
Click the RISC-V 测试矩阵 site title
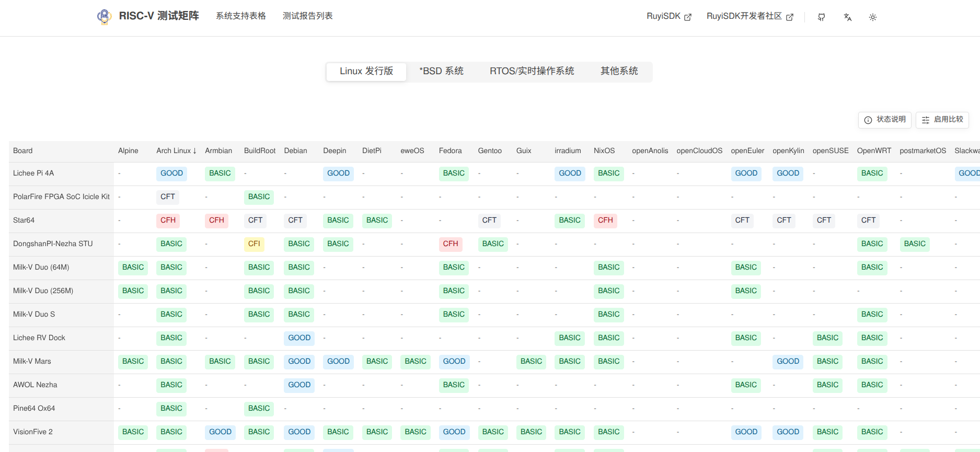point(159,16)
